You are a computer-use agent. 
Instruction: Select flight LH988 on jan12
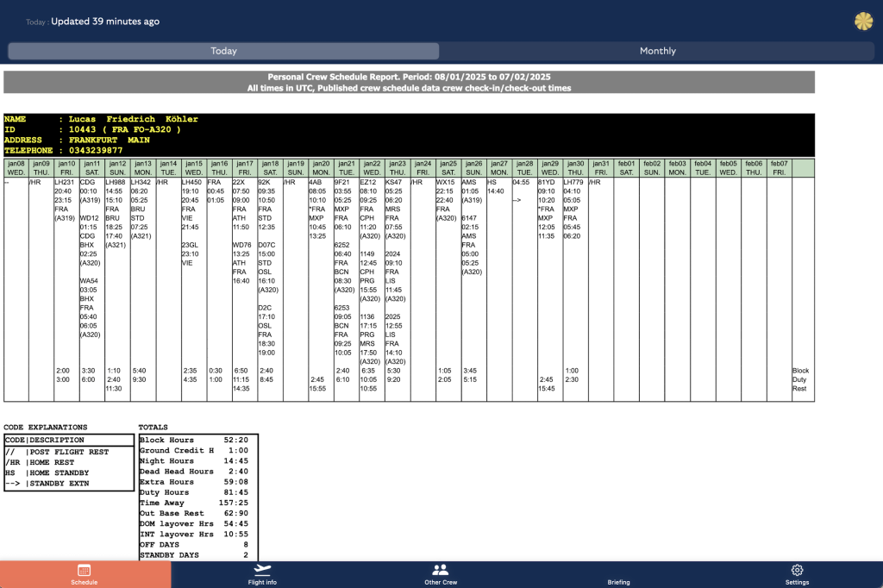[116, 183]
